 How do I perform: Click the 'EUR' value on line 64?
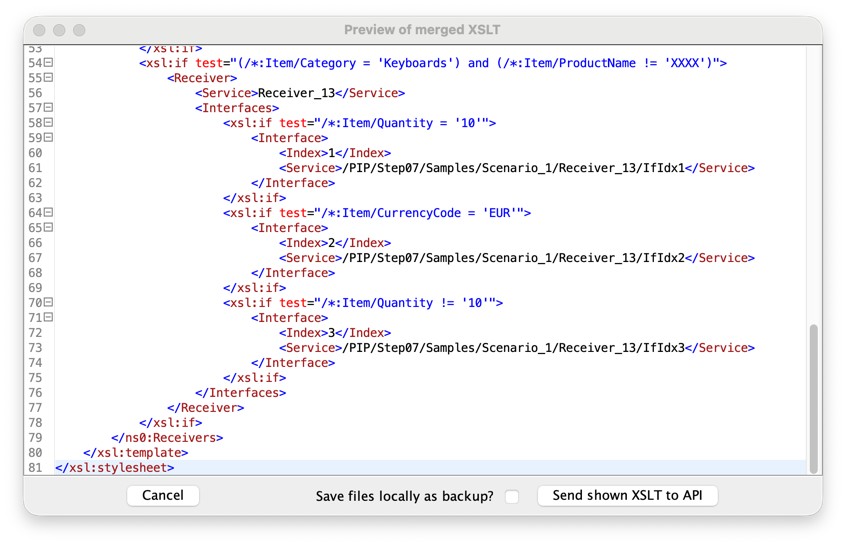(x=500, y=213)
